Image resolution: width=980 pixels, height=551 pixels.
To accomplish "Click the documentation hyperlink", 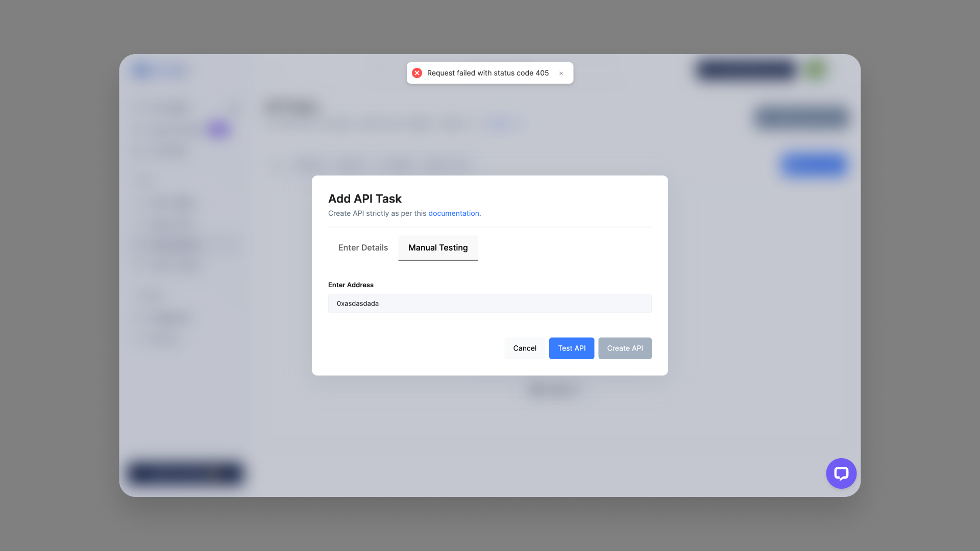I will pyautogui.click(x=454, y=213).
